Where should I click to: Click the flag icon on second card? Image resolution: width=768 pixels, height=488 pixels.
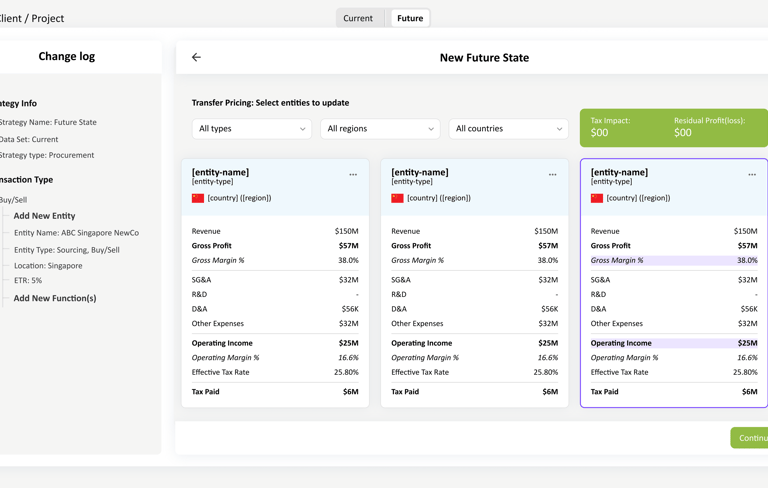397,198
